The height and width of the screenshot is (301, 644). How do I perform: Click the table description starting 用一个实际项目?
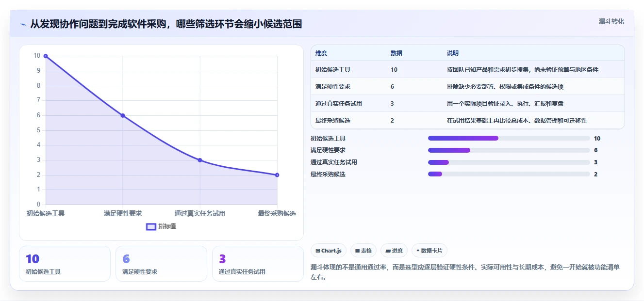(x=505, y=104)
